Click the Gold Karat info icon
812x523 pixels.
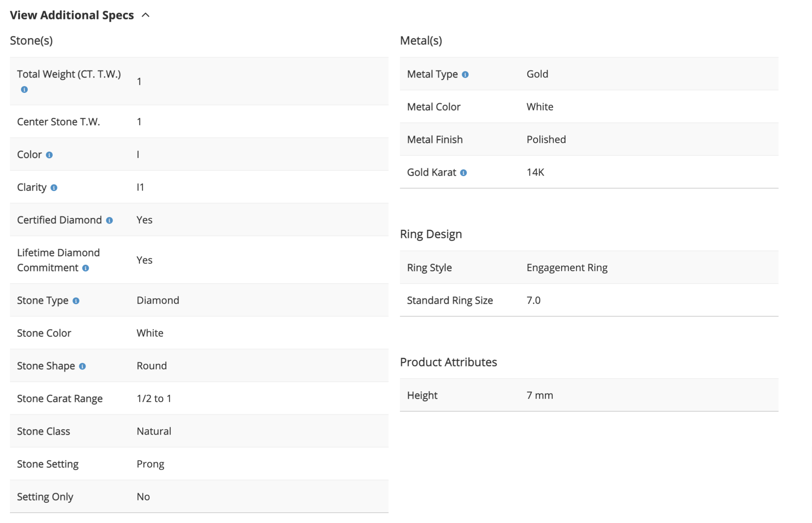tap(463, 173)
